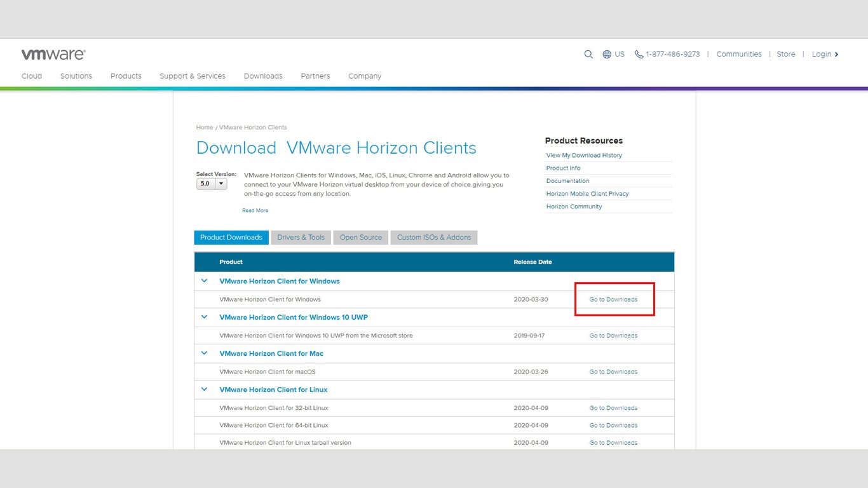Collapse the Windows 10 UWP section chevron
The width and height of the screenshot is (868, 488).
(x=205, y=317)
